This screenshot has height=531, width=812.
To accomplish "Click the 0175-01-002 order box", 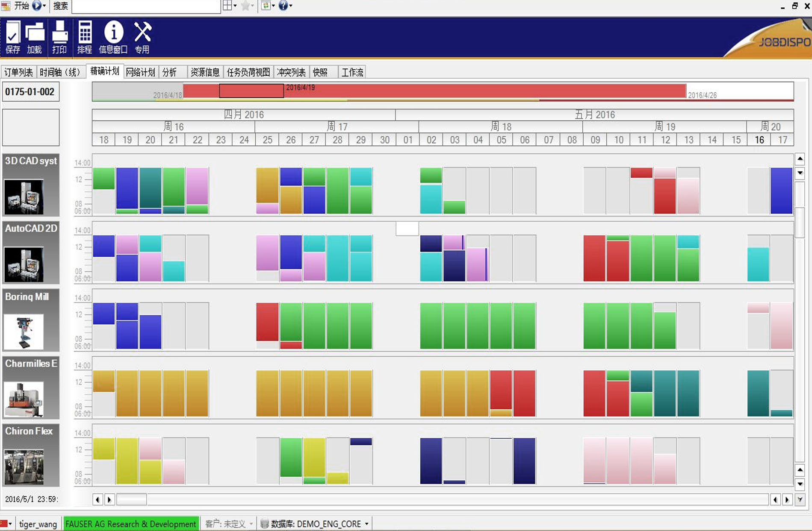I will (30, 91).
